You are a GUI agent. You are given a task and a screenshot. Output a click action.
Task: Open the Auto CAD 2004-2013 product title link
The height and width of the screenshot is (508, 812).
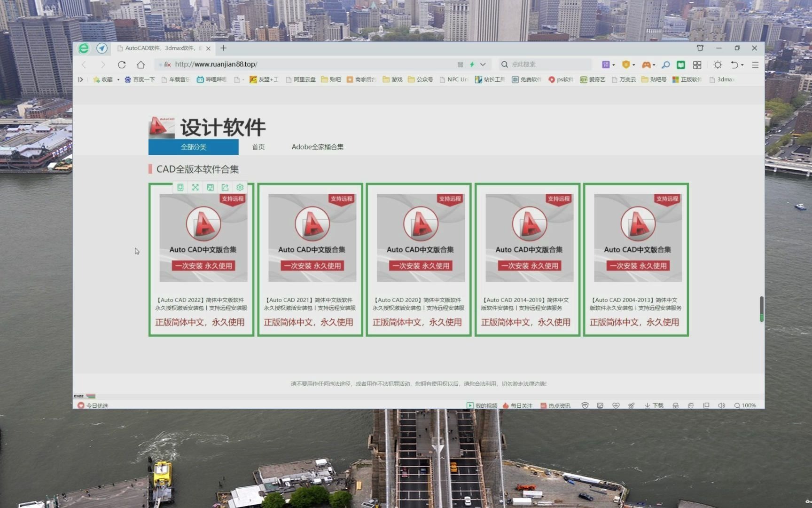coord(636,304)
